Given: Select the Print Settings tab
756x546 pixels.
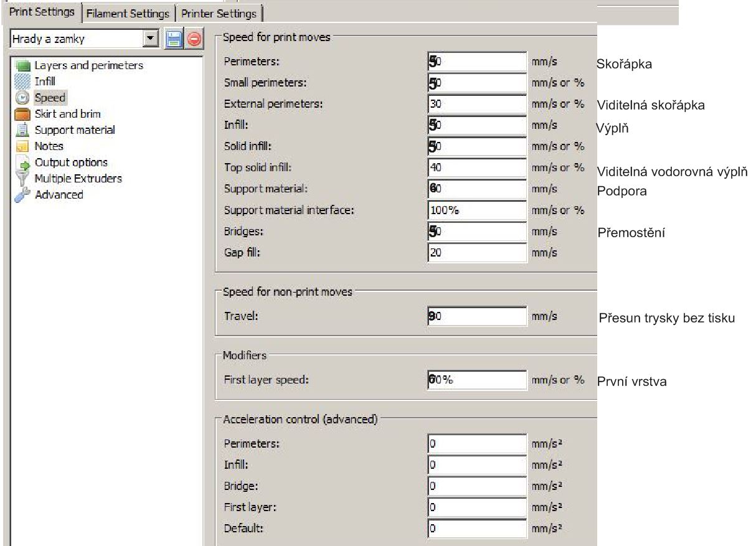Looking at the screenshot, I should click(42, 12).
